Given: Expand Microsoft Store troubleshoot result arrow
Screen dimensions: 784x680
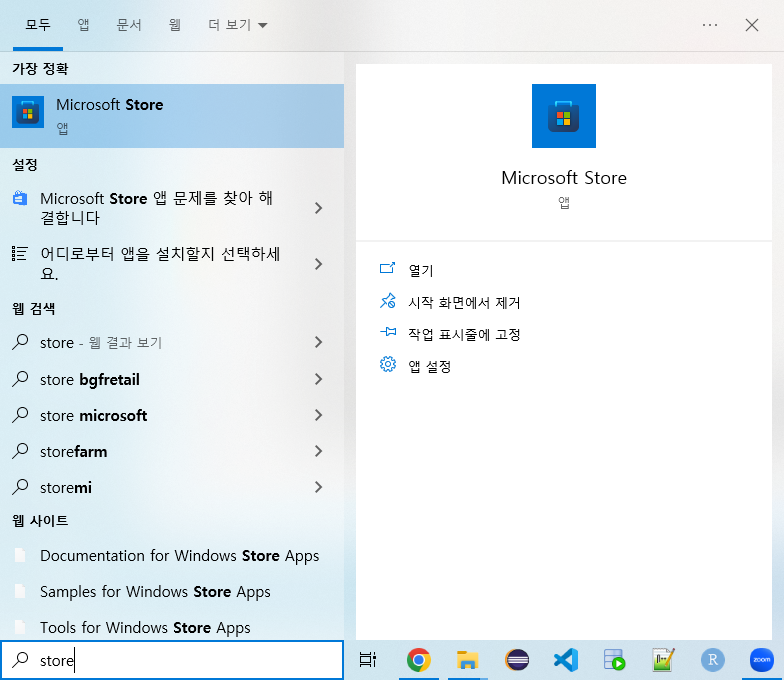Looking at the screenshot, I should 318,208.
